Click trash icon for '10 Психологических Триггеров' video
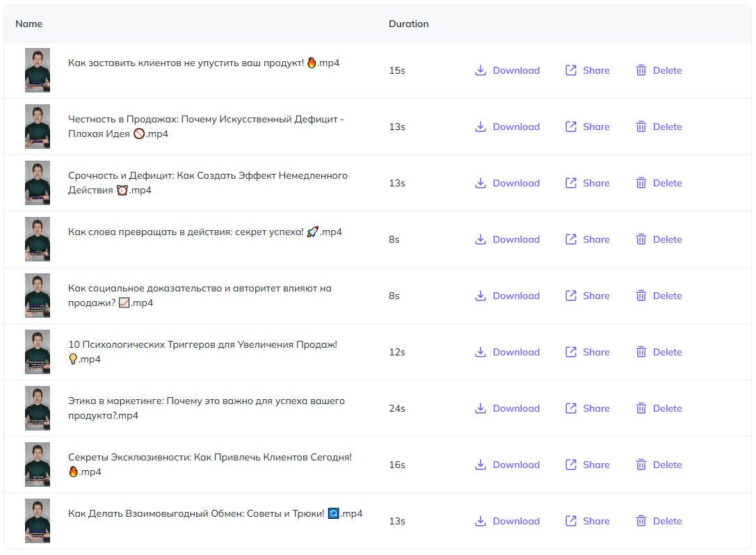Viewport: 756px width, 555px height. tap(641, 352)
